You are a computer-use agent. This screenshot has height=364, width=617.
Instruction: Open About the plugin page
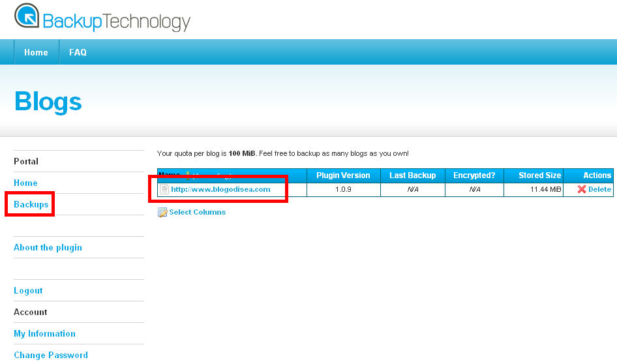click(x=48, y=247)
